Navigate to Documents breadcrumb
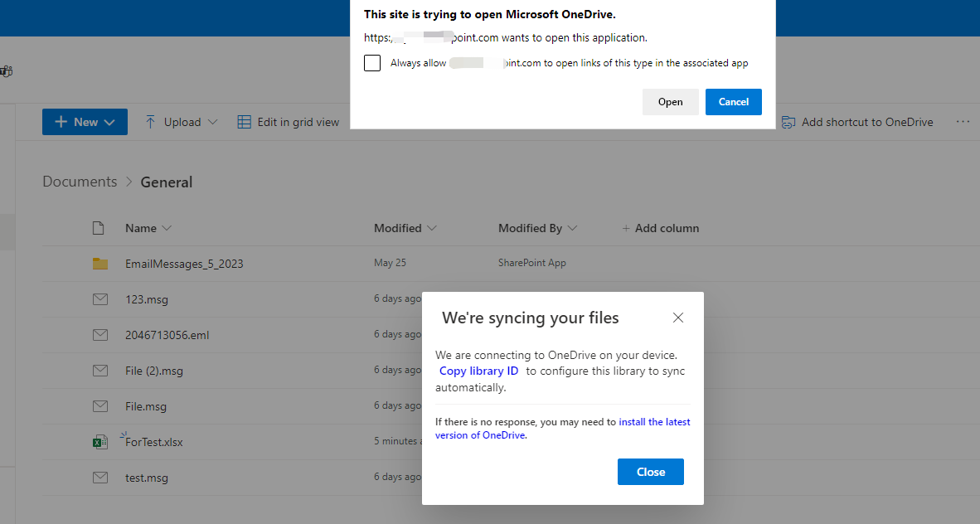This screenshot has height=524, width=980. (x=80, y=182)
